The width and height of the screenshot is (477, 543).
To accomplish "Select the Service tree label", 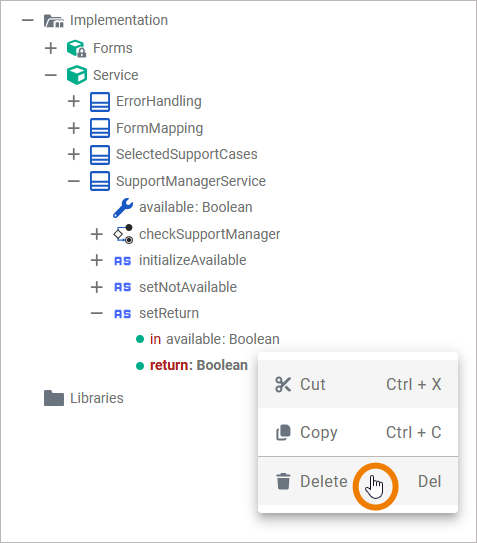I will [x=116, y=75].
